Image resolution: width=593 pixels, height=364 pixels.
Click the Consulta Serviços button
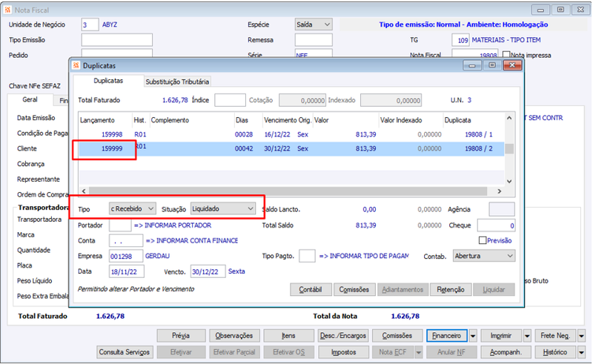[125, 352]
